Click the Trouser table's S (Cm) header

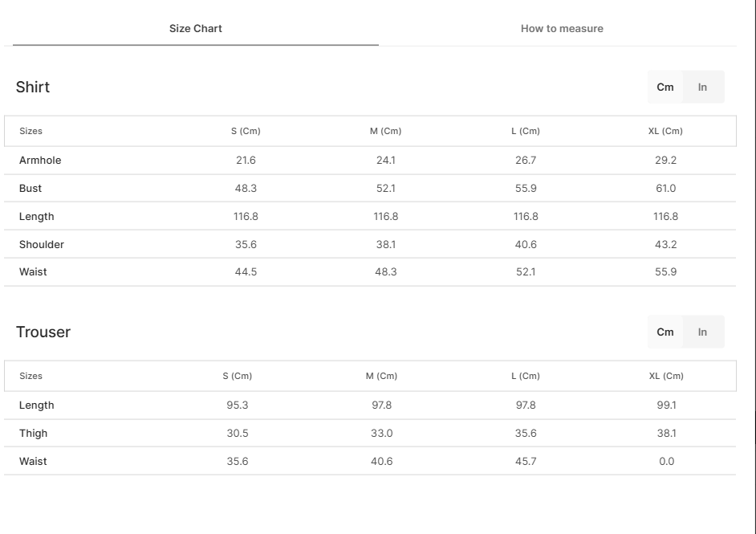pos(238,376)
